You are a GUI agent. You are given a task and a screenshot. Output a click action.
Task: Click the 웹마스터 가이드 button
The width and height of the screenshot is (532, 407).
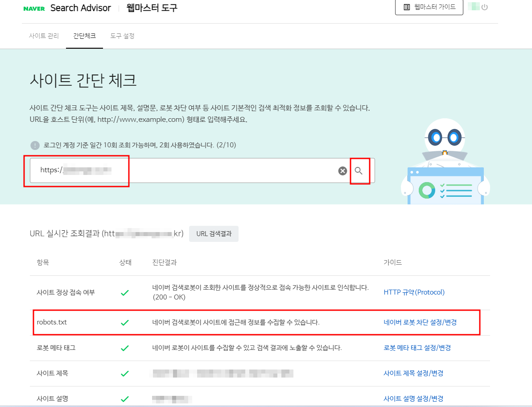coord(429,8)
